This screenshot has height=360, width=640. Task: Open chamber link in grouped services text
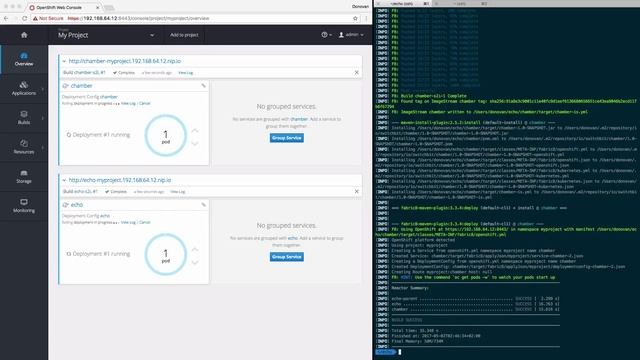(299, 119)
